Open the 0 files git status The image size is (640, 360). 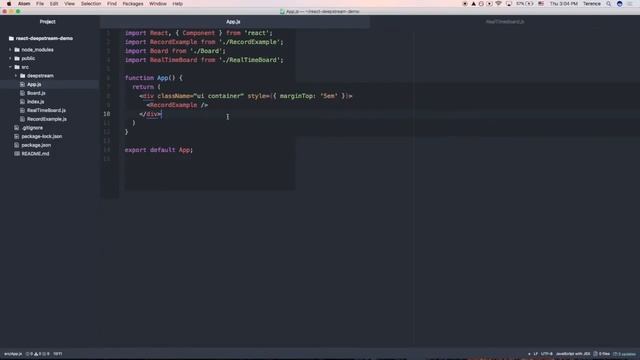(602, 354)
